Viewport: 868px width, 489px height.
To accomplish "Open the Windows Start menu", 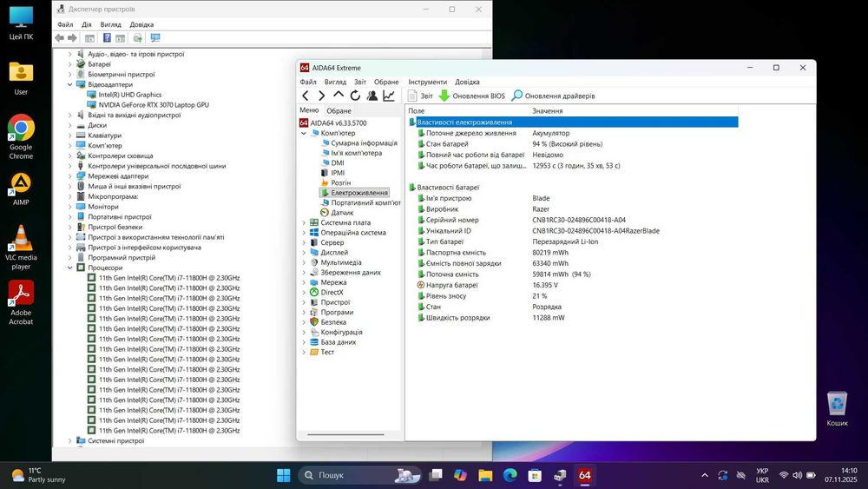I will click(284, 475).
